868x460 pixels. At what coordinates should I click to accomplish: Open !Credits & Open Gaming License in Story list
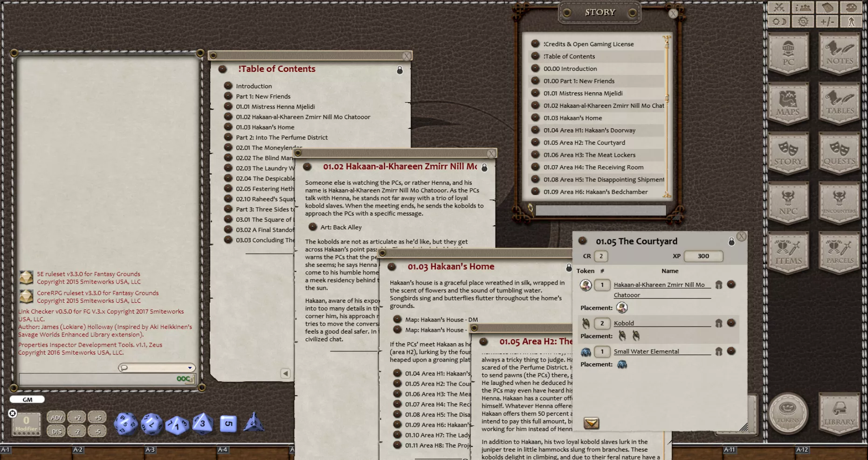(x=588, y=44)
